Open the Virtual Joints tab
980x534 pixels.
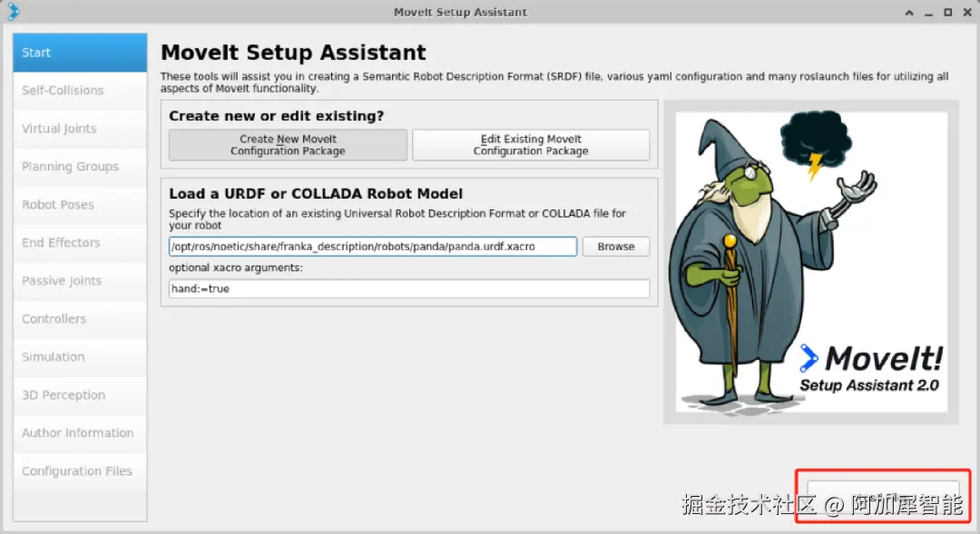pos(80,129)
